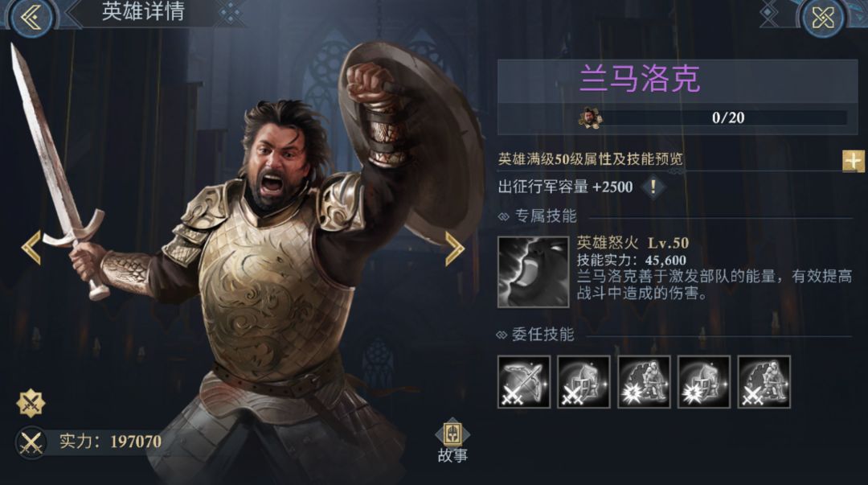Select the fifth assigned skill soldier swords icon
Viewport: 868px width, 485px height.
tap(764, 382)
